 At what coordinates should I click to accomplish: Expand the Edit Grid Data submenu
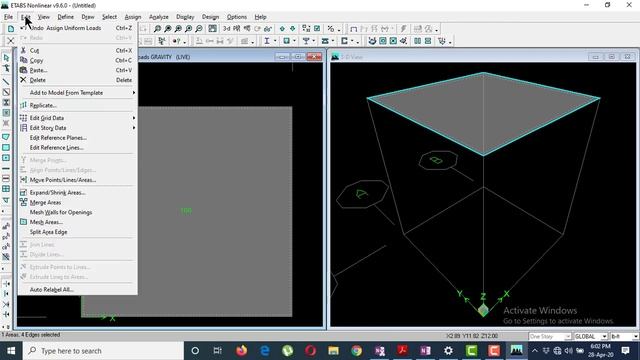click(78, 118)
